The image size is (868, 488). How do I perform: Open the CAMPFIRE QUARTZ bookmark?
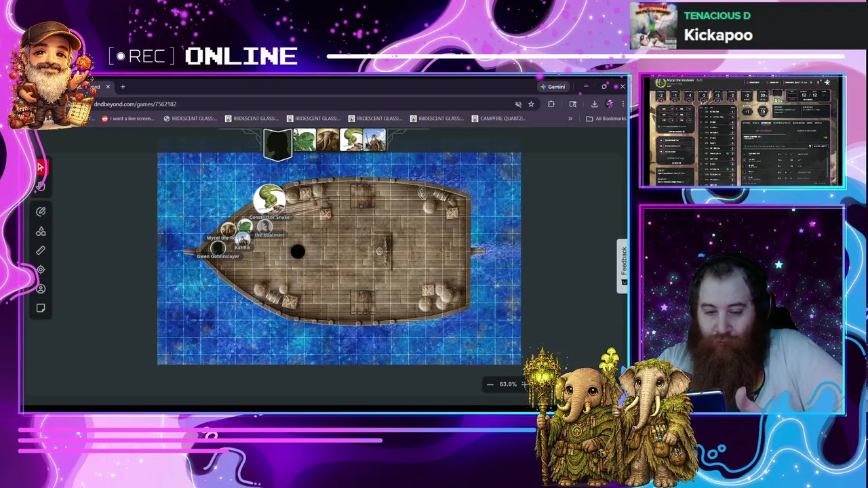click(x=498, y=119)
